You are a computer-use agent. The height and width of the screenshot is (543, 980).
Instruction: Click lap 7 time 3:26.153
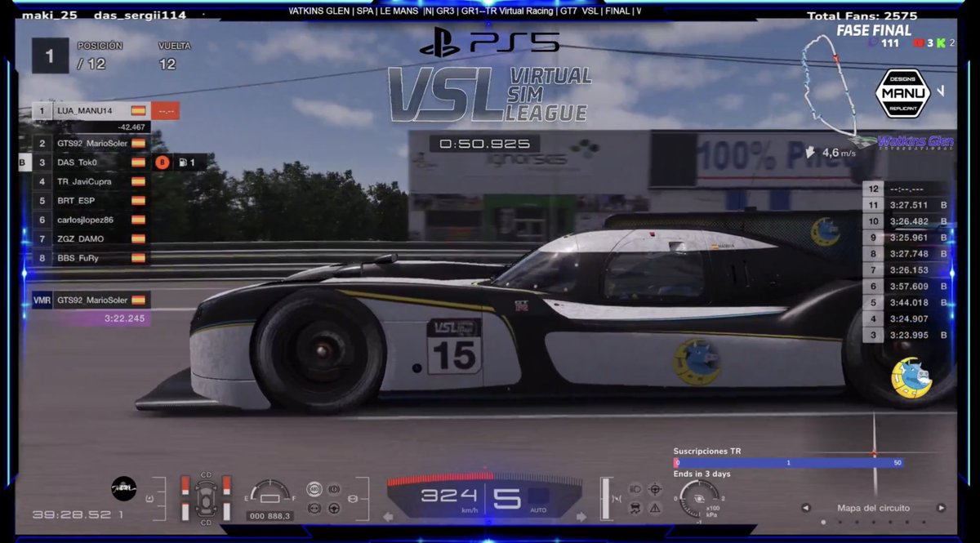908,269
